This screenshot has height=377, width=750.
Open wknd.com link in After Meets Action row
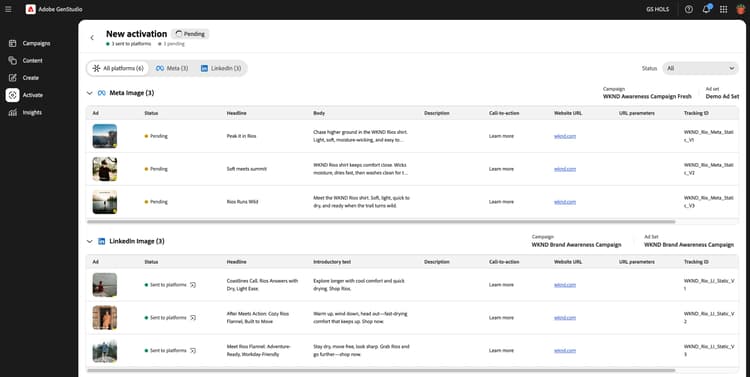(565, 317)
